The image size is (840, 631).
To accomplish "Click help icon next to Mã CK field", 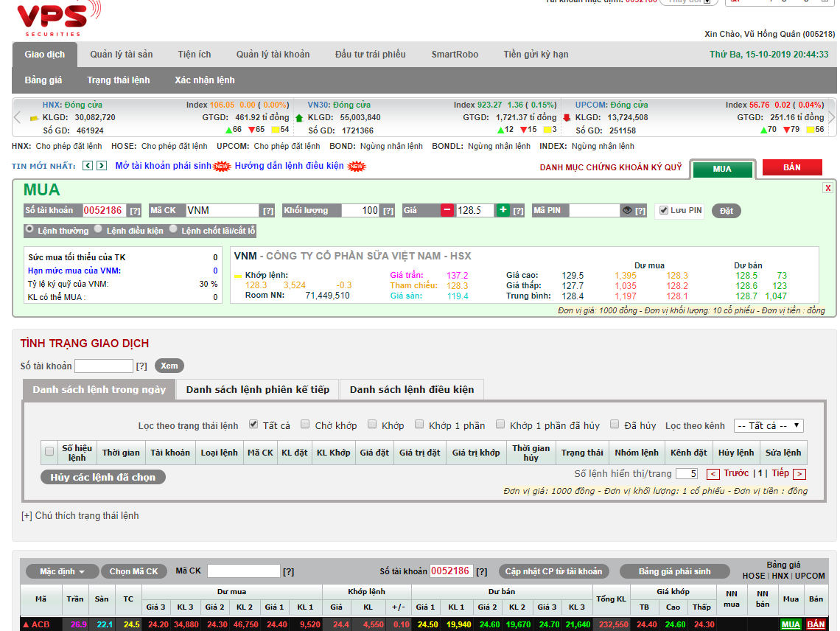I will pyautogui.click(x=268, y=211).
